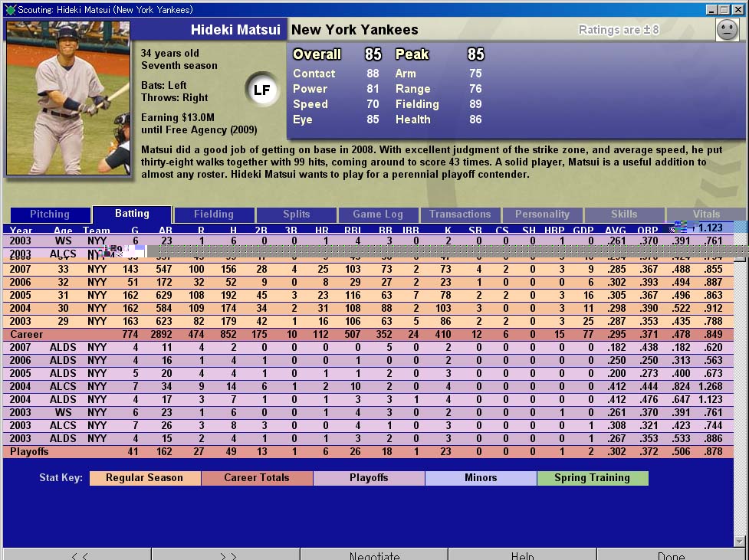Go to previous player with << button
Viewport: 749px width, 560px height.
coord(79,555)
